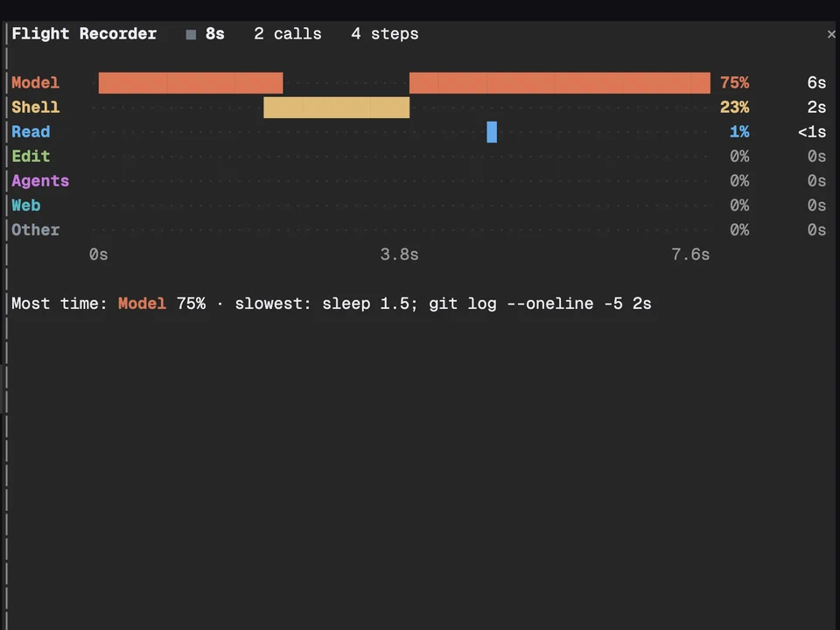Select the Edit row label
Viewport: 840px width, 630px height.
pos(31,157)
